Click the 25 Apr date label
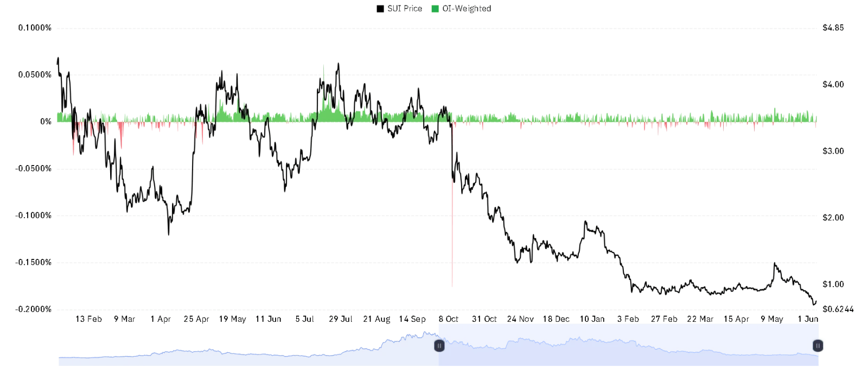The width and height of the screenshot is (868, 387). pyautogui.click(x=196, y=319)
